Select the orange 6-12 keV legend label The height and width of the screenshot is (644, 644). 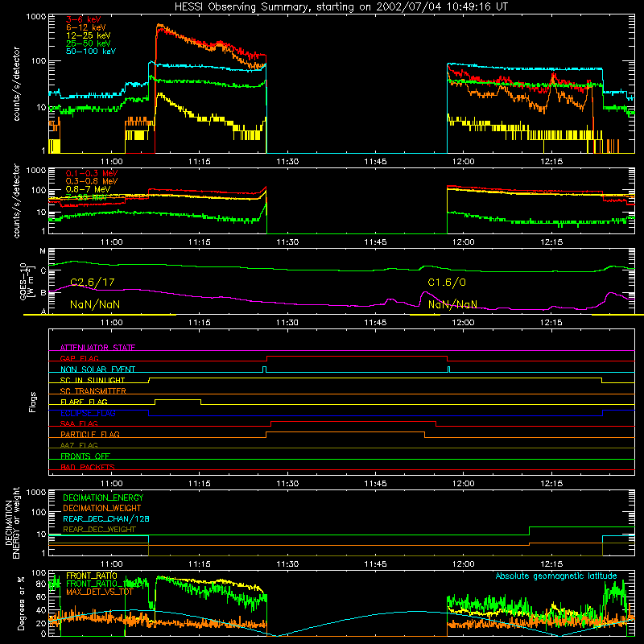(86, 27)
